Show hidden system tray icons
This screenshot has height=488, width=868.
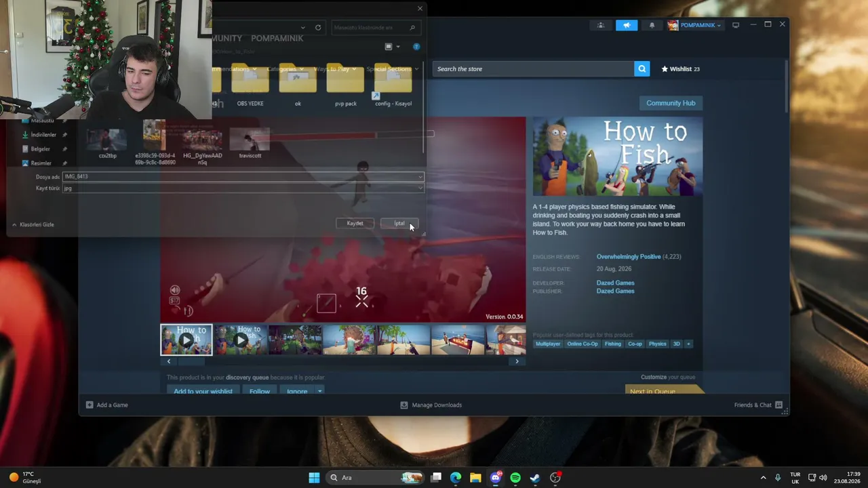763,478
